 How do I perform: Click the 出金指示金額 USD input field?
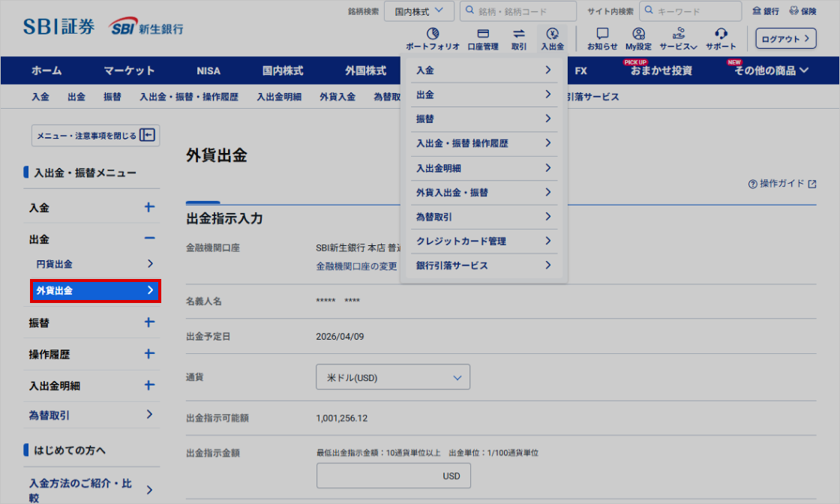[x=393, y=476]
